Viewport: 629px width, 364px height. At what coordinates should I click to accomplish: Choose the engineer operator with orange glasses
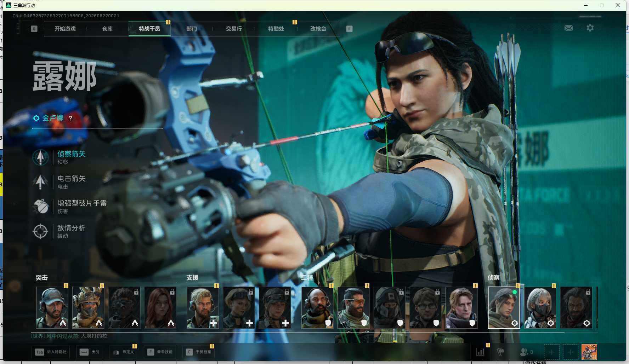click(x=354, y=308)
